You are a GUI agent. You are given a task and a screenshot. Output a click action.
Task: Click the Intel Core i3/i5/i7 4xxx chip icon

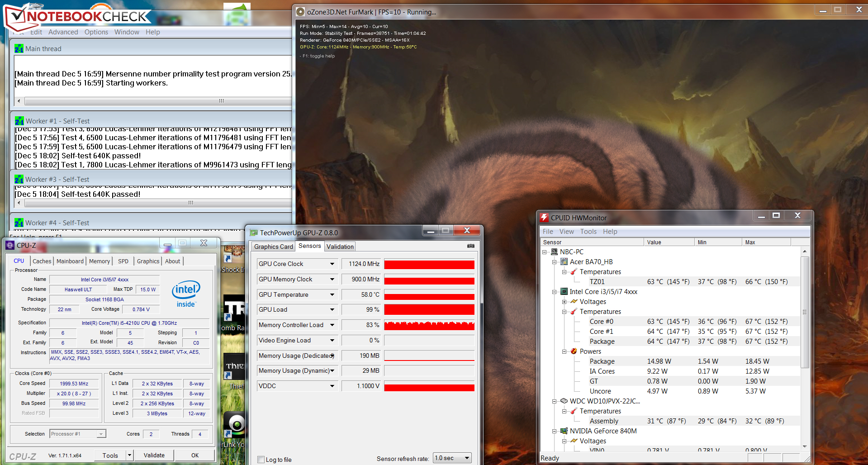(x=564, y=291)
